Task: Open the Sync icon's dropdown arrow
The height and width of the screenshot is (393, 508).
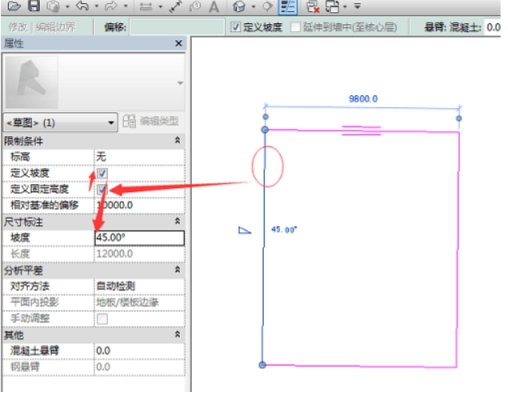Action: coord(67,6)
